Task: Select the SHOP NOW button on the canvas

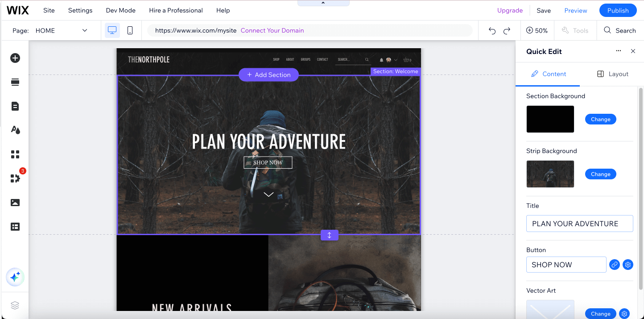Action: 268,162
